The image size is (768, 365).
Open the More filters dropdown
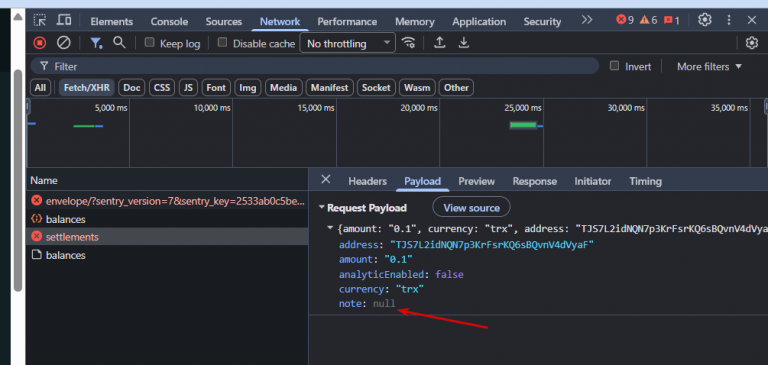[709, 67]
